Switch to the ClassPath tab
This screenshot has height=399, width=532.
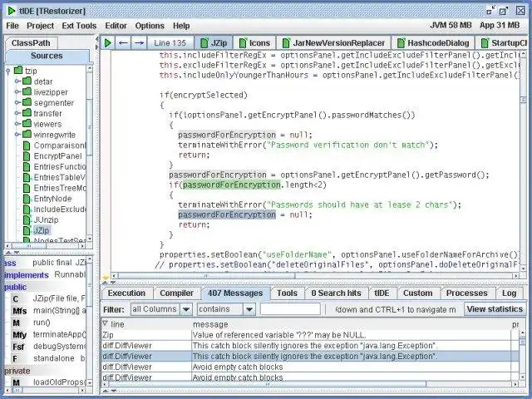pyautogui.click(x=32, y=42)
